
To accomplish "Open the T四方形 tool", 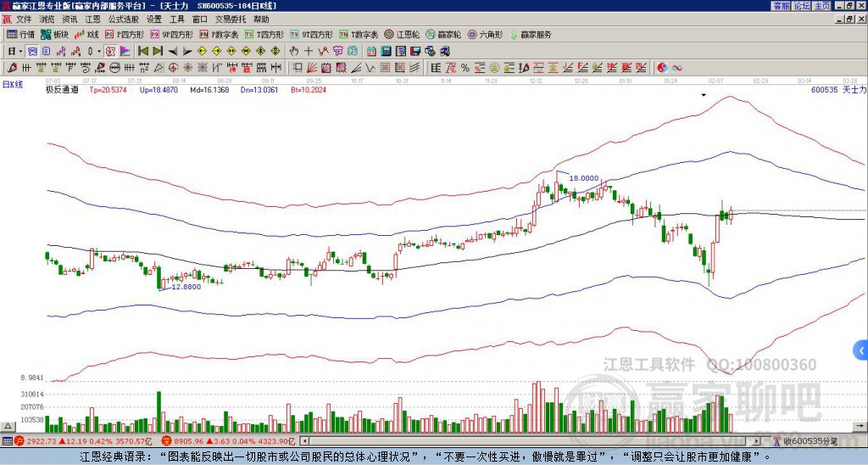I will (264, 34).
